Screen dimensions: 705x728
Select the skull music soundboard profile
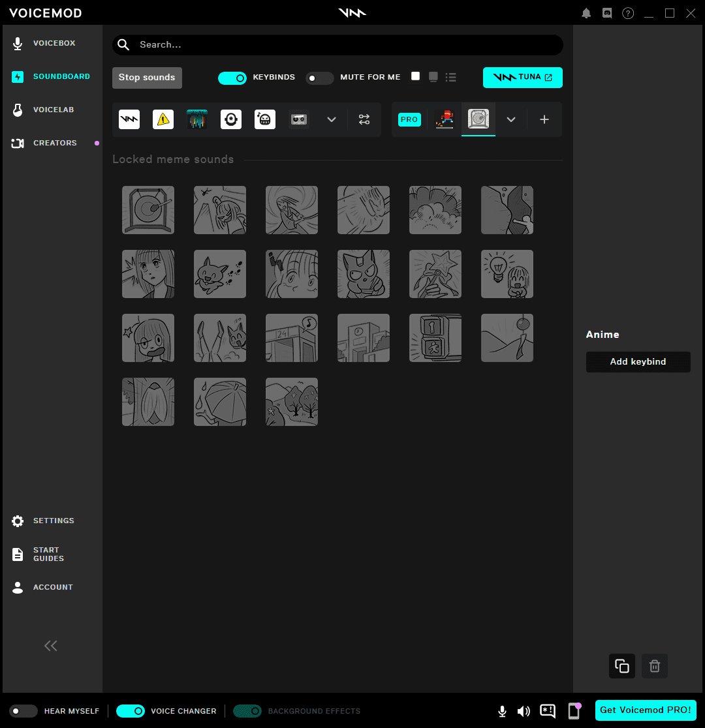click(265, 119)
